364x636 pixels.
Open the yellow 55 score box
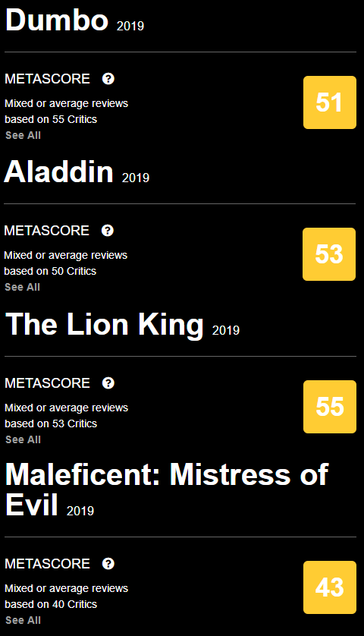(330, 407)
